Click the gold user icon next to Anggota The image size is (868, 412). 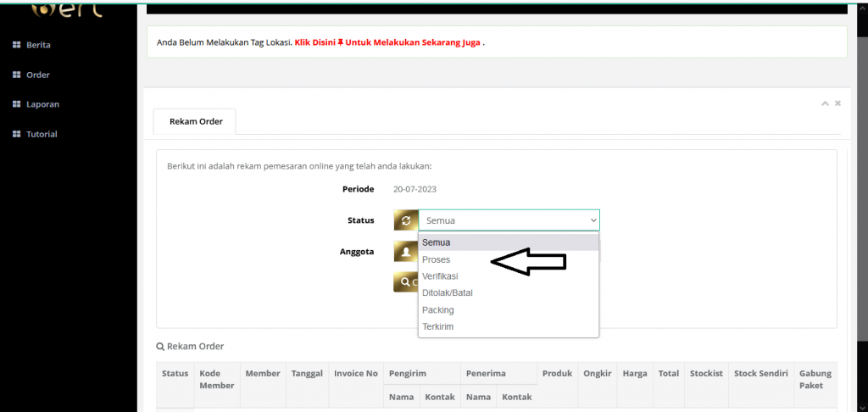point(405,252)
